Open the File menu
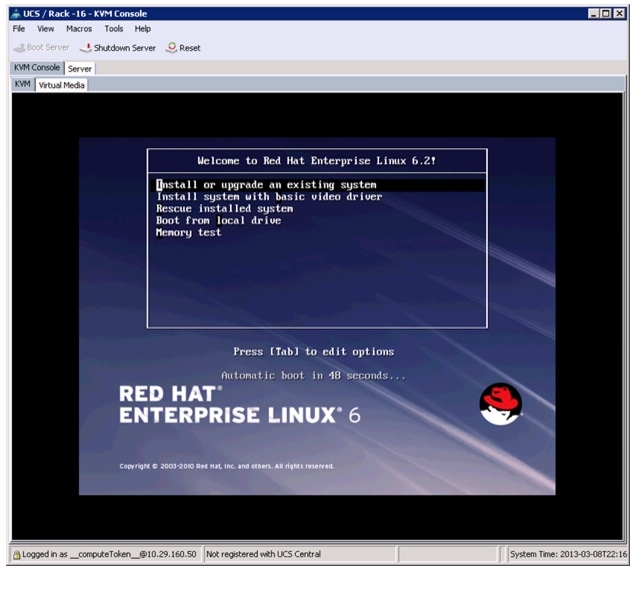634x594 pixels. 19,29
